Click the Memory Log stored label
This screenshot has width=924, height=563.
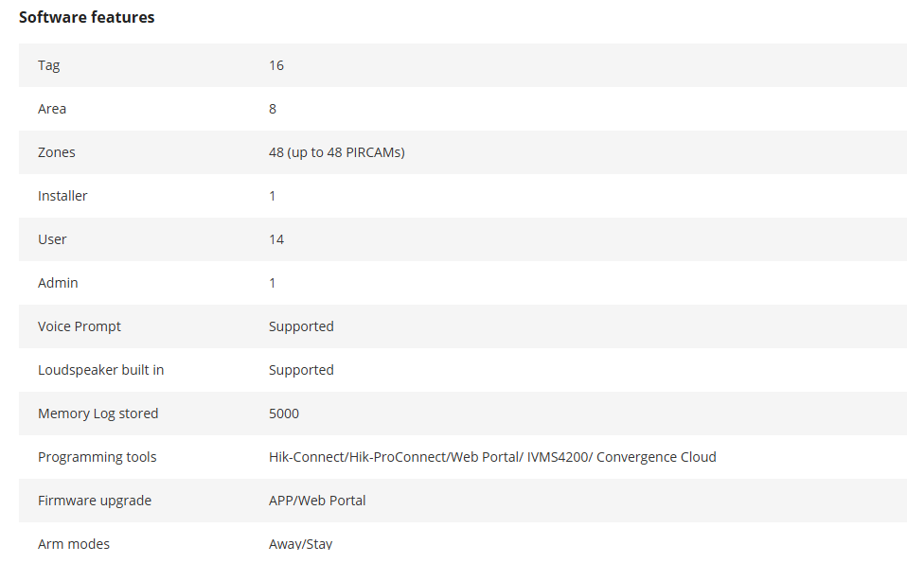coord(98,414)
